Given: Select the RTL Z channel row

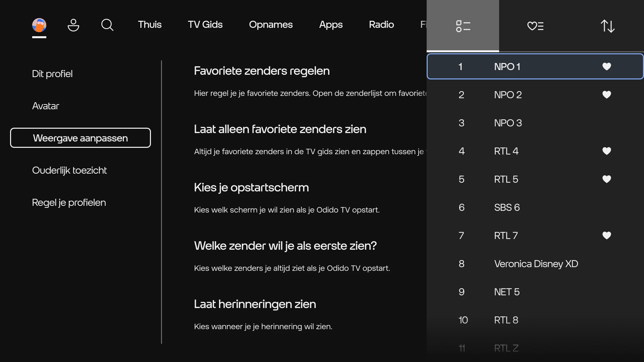Looking at the screenshot, I should 535,348.
